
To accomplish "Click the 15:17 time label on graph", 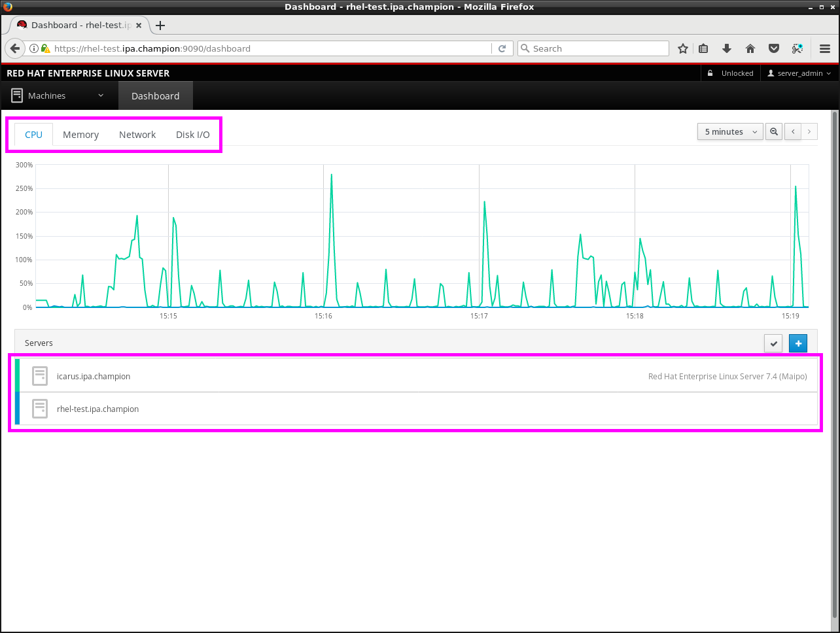I will pyautogui.click(x=479, y=316).
